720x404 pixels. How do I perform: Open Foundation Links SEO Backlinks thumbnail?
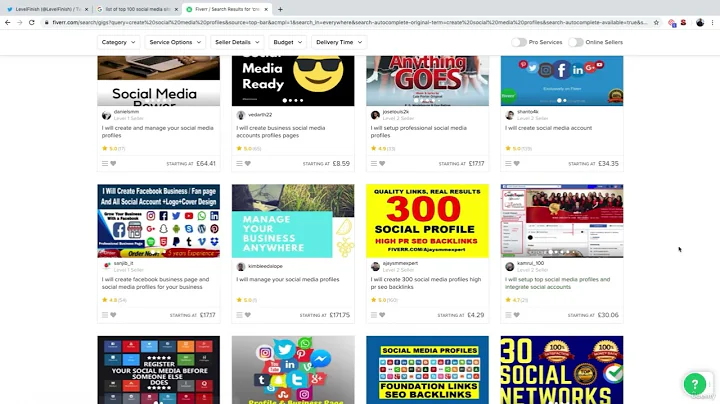428,370
